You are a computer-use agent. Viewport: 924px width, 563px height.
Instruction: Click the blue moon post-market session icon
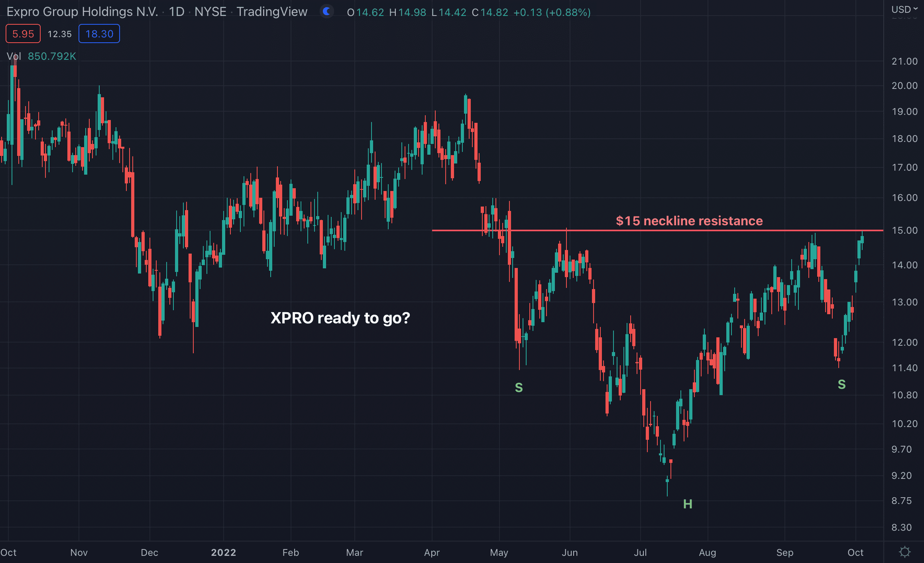coord(327,12)
